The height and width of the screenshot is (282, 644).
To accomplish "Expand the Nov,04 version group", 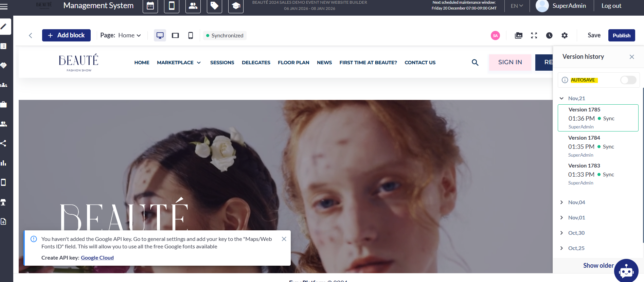I will coord(562,202).
